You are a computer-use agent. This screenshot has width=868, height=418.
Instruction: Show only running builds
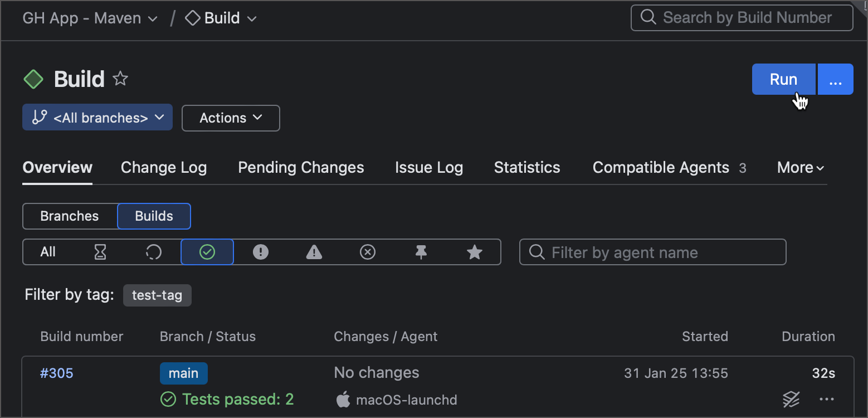(x=153, y=252)
